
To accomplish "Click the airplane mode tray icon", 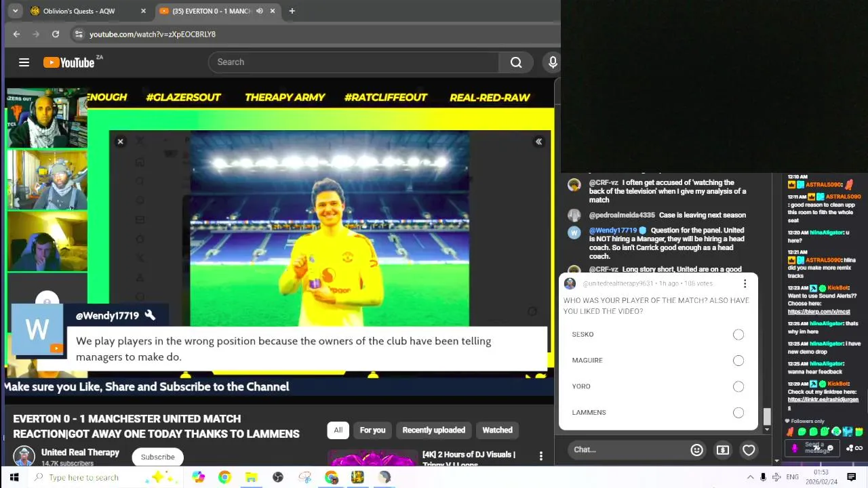I will 776,477.
